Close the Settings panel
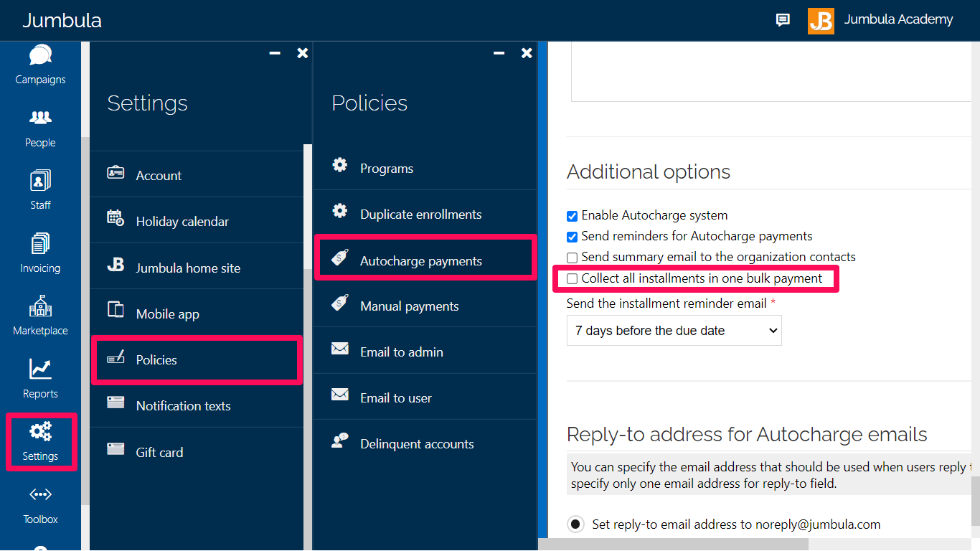 point(303,53)
